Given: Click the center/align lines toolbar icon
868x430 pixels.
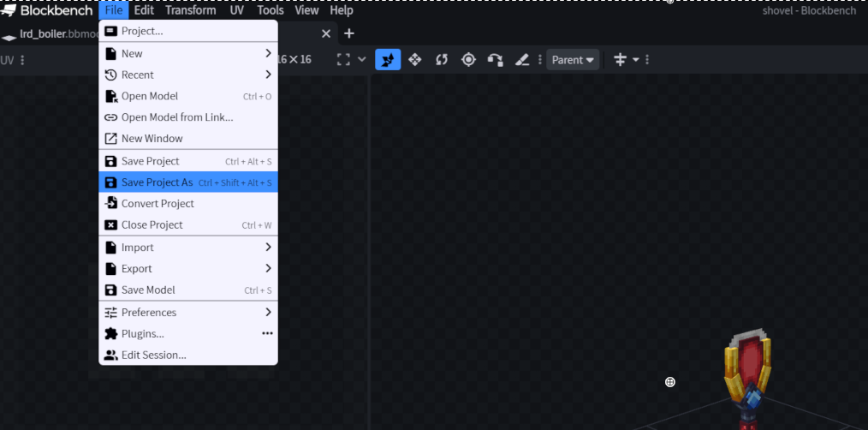Looking at the screenshot, I should (620, 60).
